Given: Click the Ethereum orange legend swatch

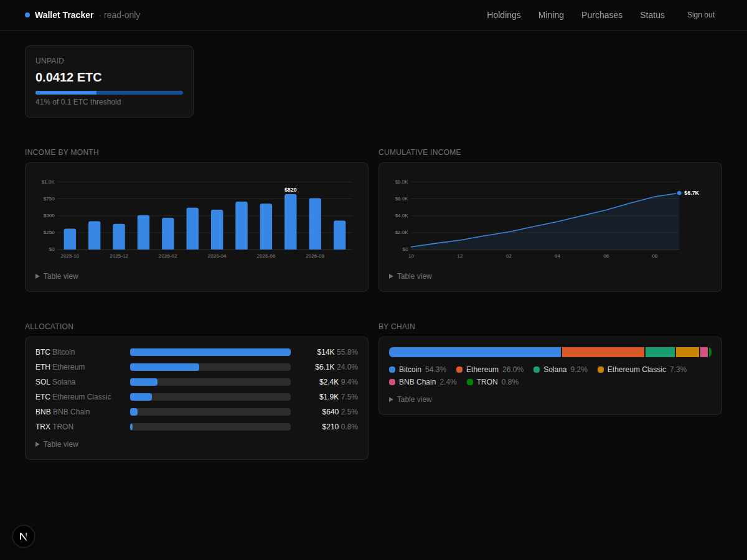Looking at the screenshot, I should (x=459, y=370).
